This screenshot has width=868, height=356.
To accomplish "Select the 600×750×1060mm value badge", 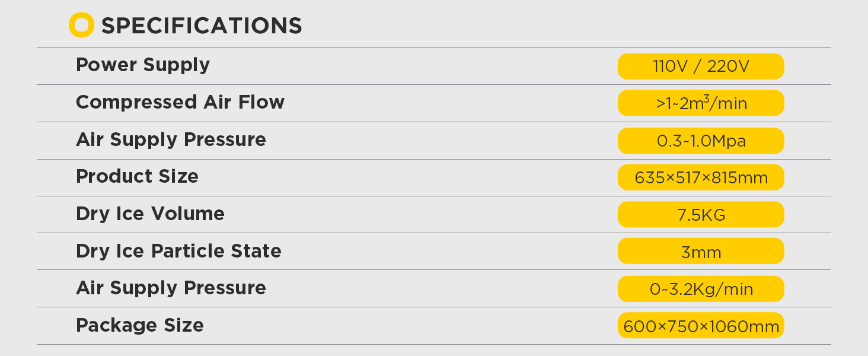I will (701, 326).
